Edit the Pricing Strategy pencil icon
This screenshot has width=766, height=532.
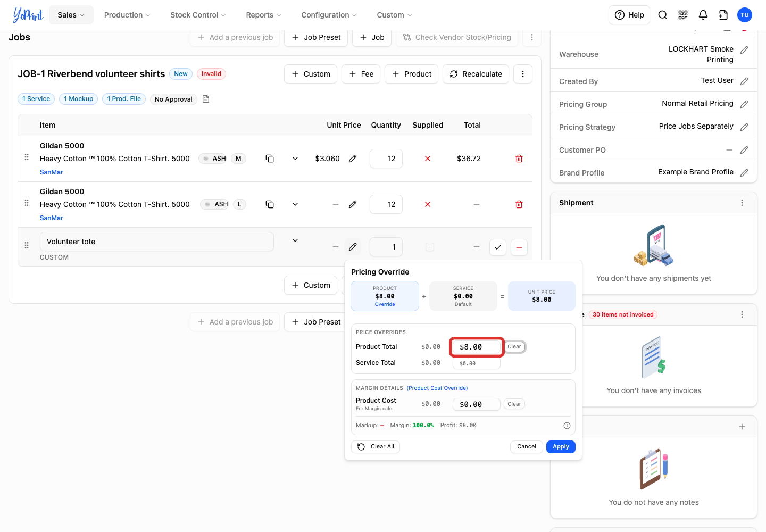pos(744,127)
